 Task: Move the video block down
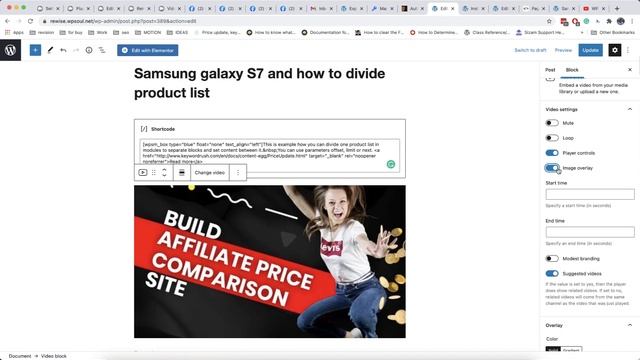point(164,176)
